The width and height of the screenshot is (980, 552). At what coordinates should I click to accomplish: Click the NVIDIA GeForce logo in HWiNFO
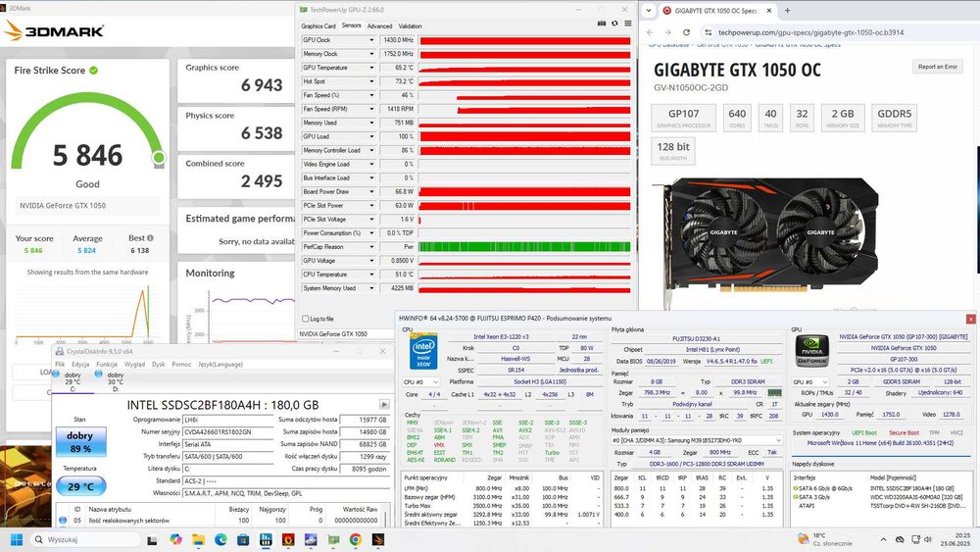pyautogui.click(x=811, y=352)
